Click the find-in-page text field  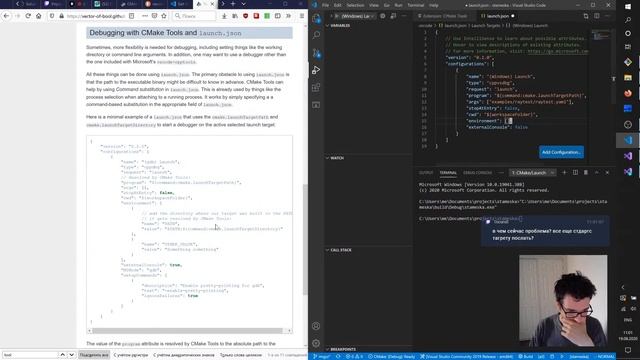29,355
